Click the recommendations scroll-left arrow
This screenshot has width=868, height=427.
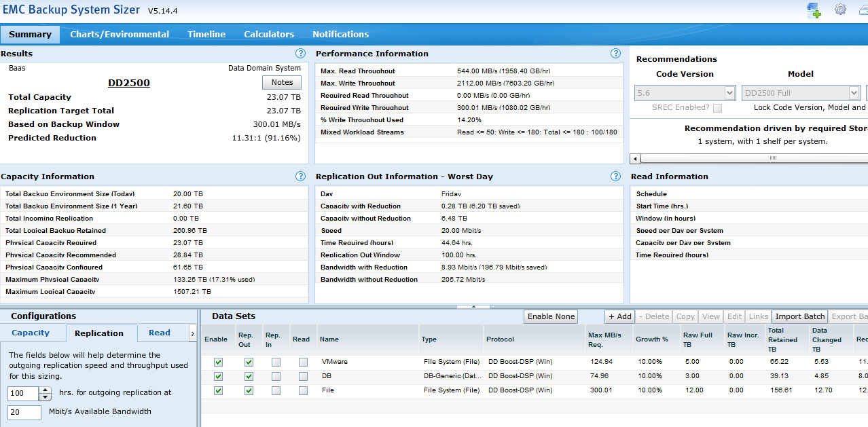[635, 158]
